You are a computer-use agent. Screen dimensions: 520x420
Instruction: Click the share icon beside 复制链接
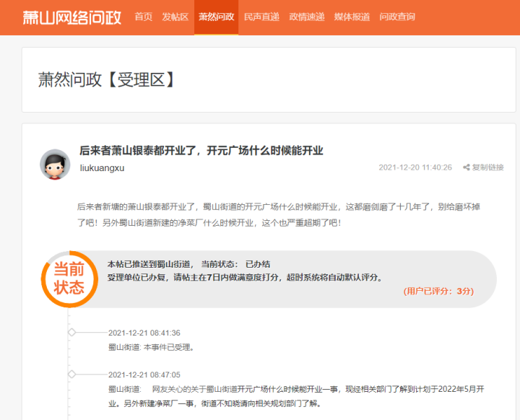(x=467, y=167)
